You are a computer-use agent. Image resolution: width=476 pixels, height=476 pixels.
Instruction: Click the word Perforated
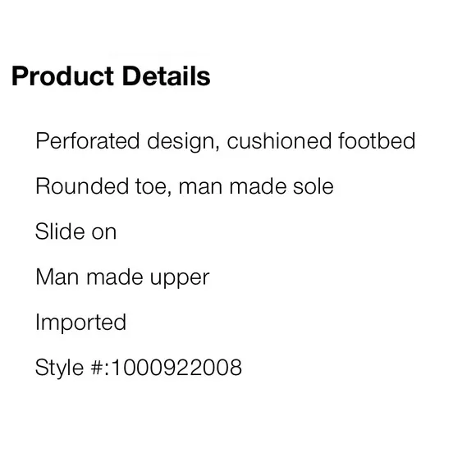(x=88, y=141)
